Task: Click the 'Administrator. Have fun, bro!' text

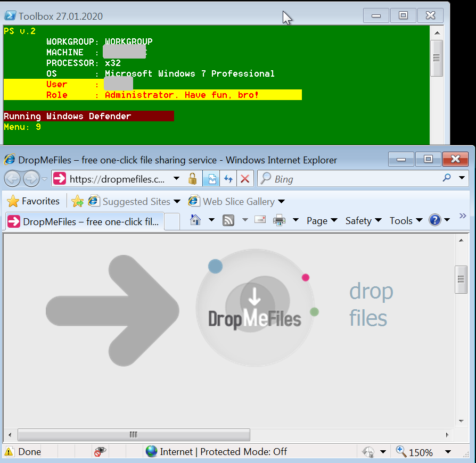Action: 182,95
